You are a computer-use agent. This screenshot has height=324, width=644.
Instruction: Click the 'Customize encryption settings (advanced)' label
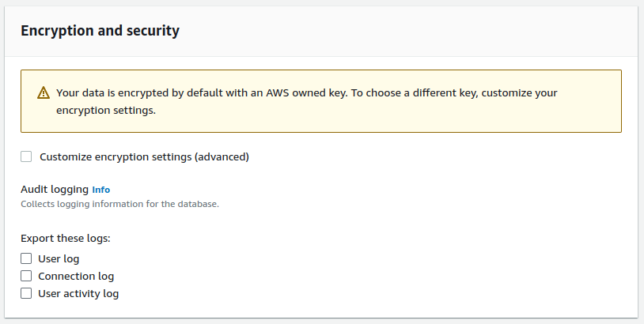[x=144, y=156]
